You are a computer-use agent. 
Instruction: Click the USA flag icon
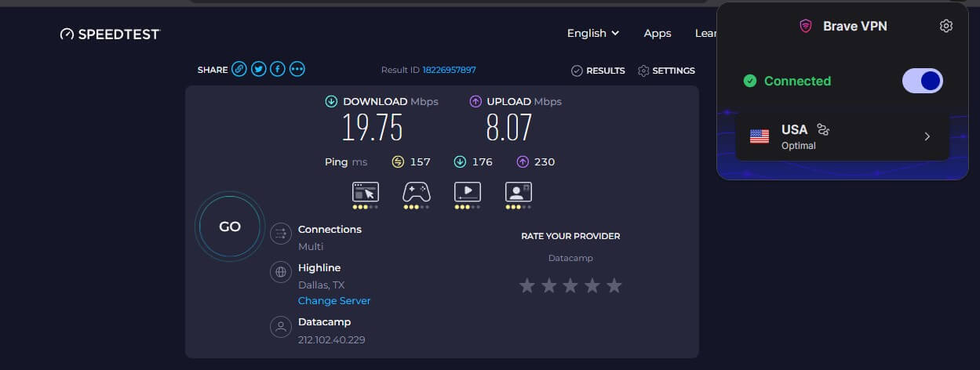[x=760, y=136]
